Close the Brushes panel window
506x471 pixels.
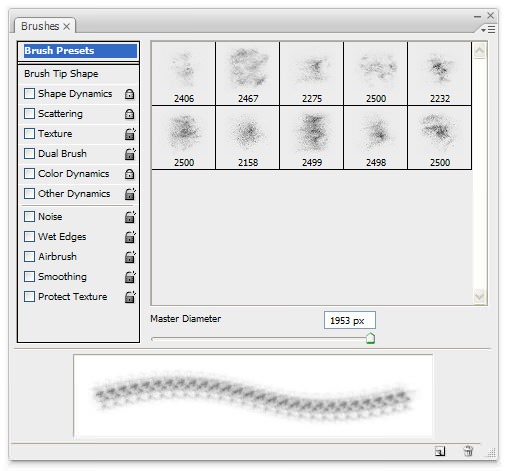(490, 15)
